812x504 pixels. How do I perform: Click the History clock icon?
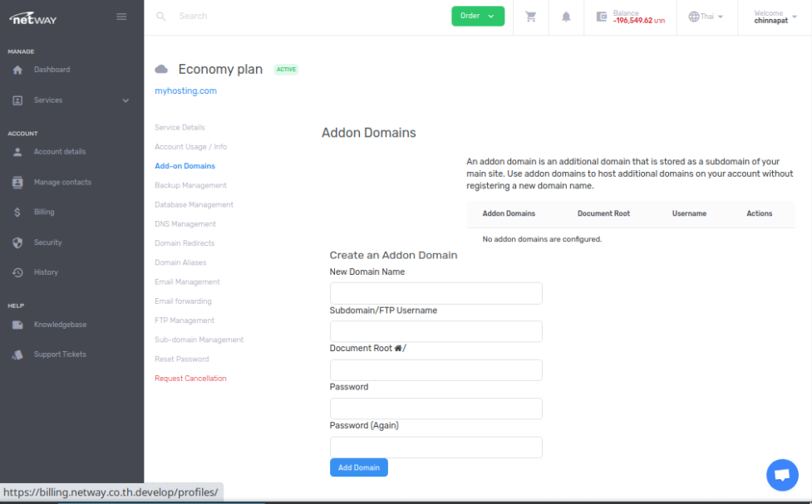point(17,272)
